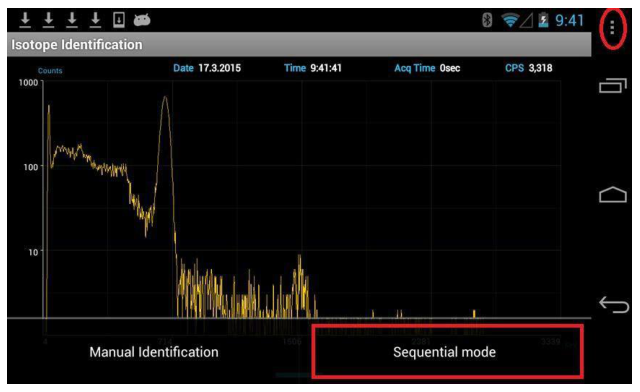
Task: Tap the cellular signal status icon
Action: pyautogui.click(x=527, y=20)
